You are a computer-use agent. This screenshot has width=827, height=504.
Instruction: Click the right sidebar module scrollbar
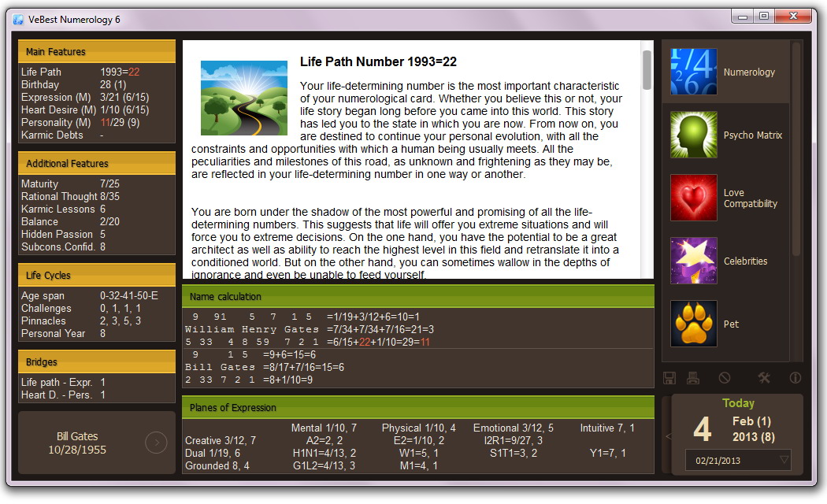(796, 150)
